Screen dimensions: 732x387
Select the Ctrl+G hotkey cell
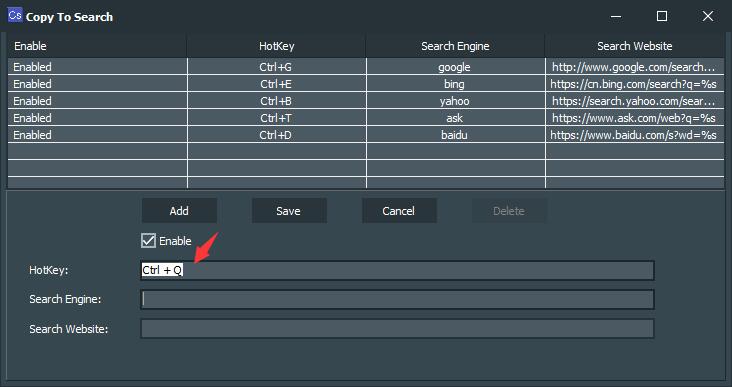tap(276, 67)
